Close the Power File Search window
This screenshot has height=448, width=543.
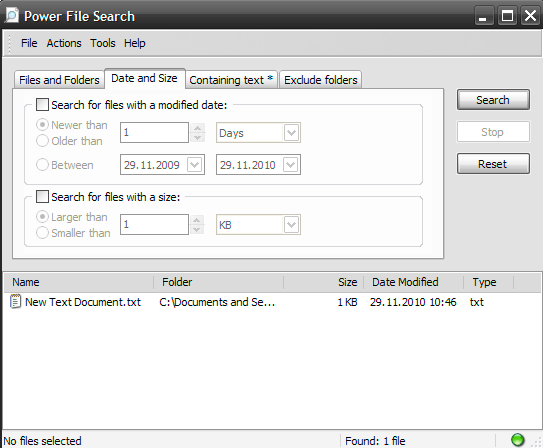[x=531, y=16]
